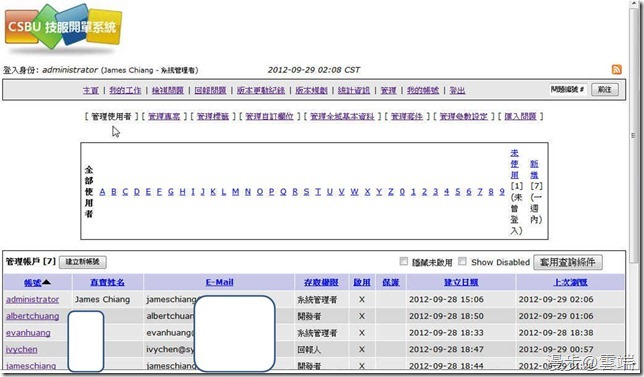Open 回報問題 menu link
644x377 pixels.
210,90
